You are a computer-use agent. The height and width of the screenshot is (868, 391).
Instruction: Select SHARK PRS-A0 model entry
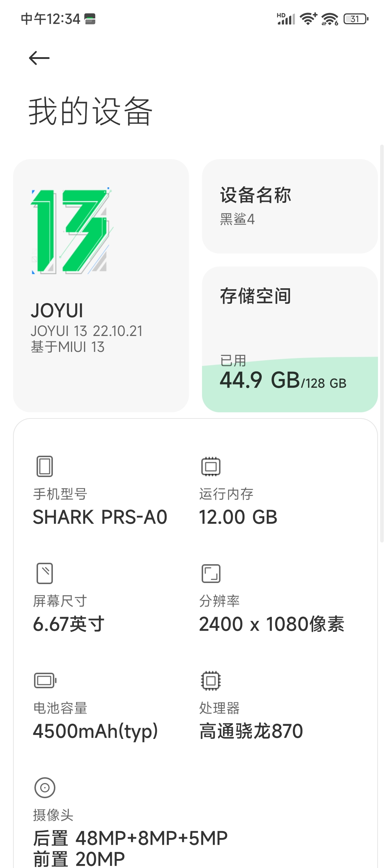(x=100, y=517)
